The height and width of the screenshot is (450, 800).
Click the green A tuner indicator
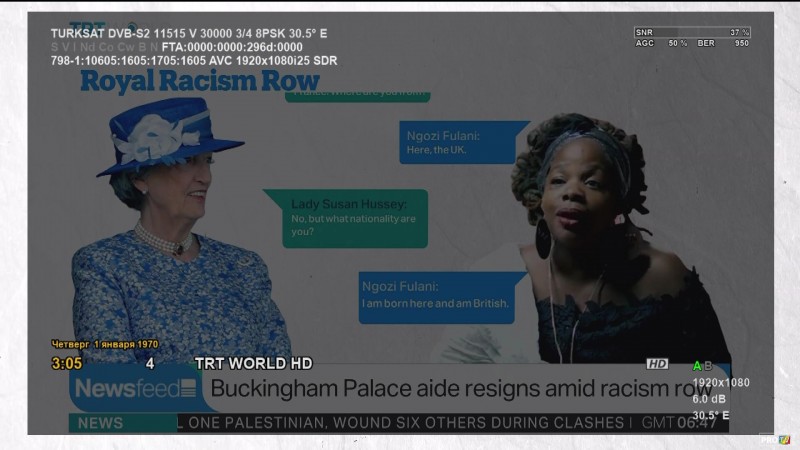click(697, 366)
